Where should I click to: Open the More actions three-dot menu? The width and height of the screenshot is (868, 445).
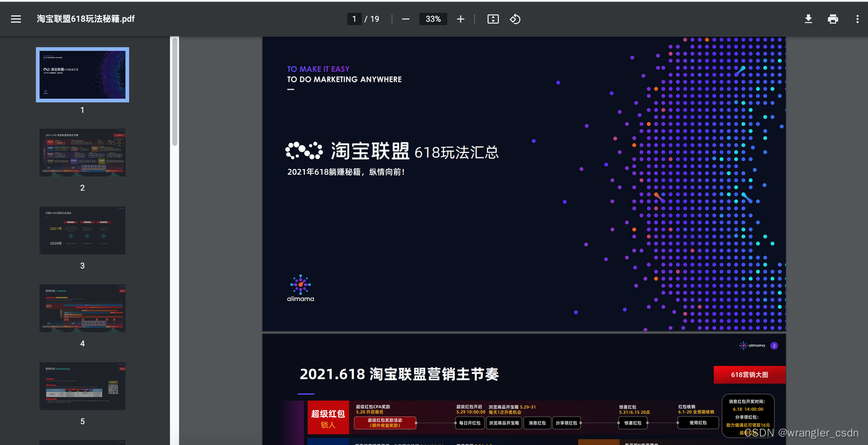(x=857, y=19)
